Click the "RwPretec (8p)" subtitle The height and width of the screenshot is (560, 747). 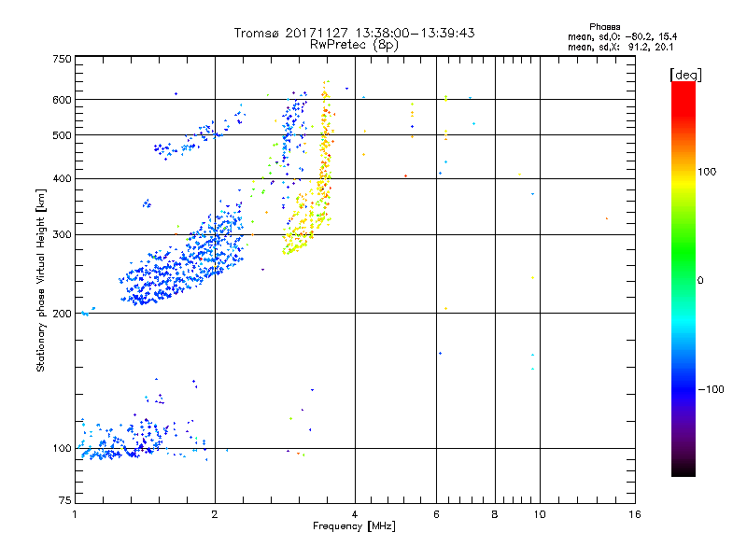pos(354,45)
